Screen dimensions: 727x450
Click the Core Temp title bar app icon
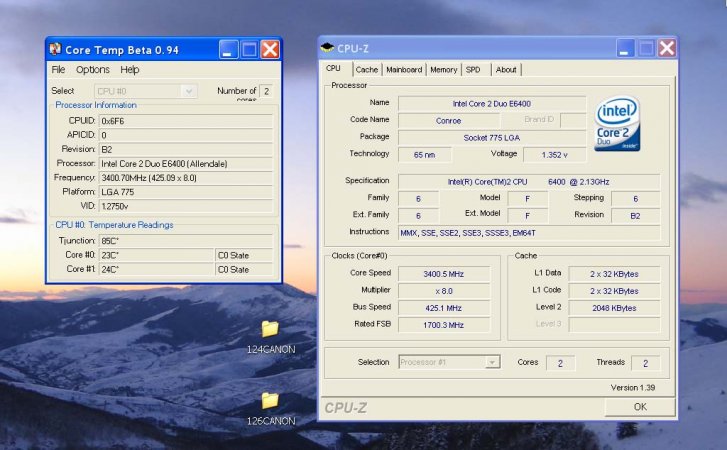(55, 49)
